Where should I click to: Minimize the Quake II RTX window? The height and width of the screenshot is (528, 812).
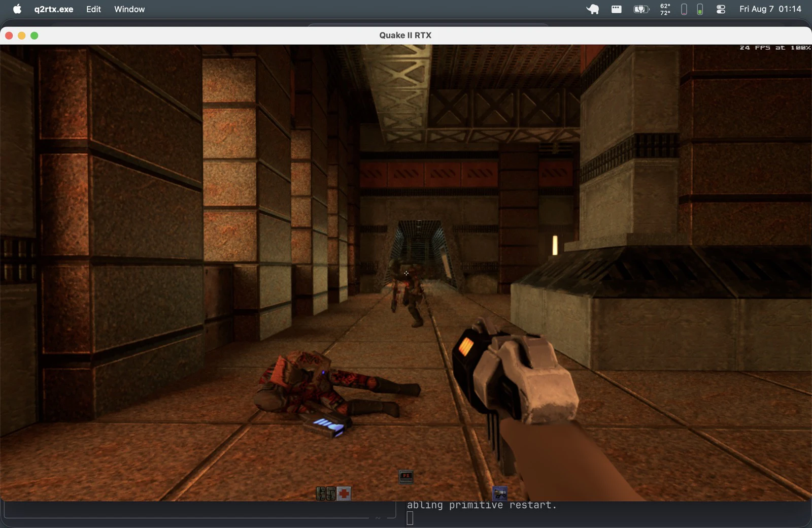point(22,36)
